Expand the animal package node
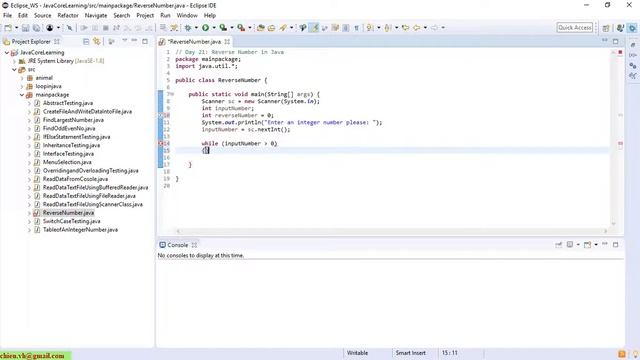This screenshot has width=640, height=360. [22, 78]
